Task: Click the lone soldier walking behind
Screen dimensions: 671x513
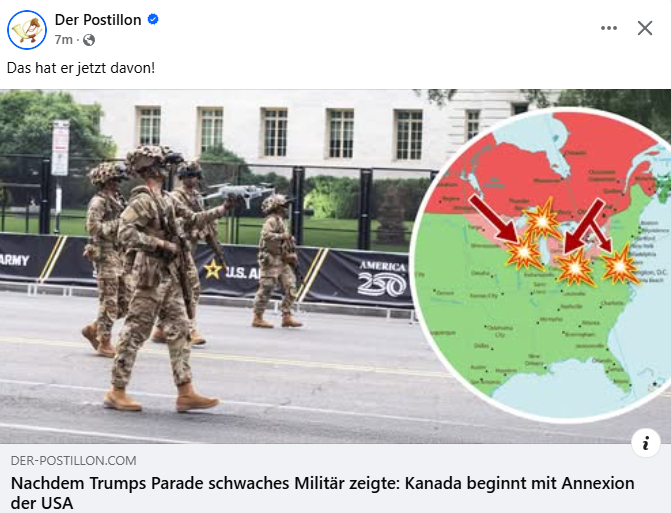Action: [x=277, y=261]
